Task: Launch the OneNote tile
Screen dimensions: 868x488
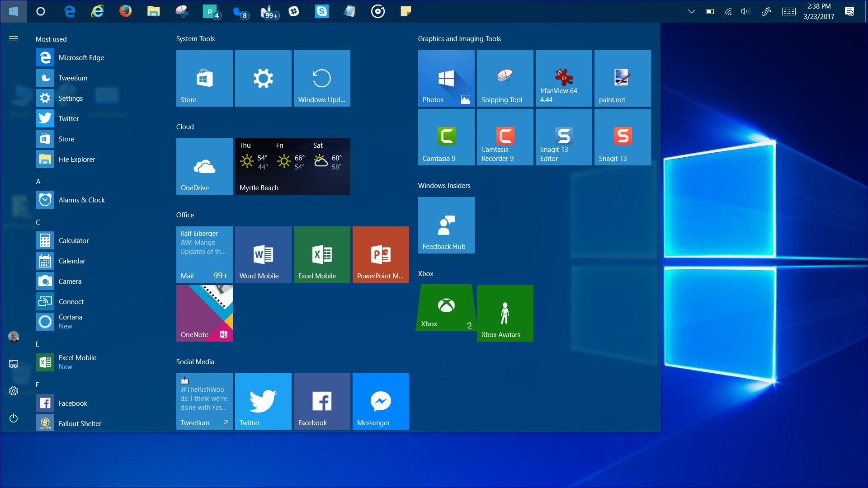Action: pyautogui.click(x=204, y=313)
